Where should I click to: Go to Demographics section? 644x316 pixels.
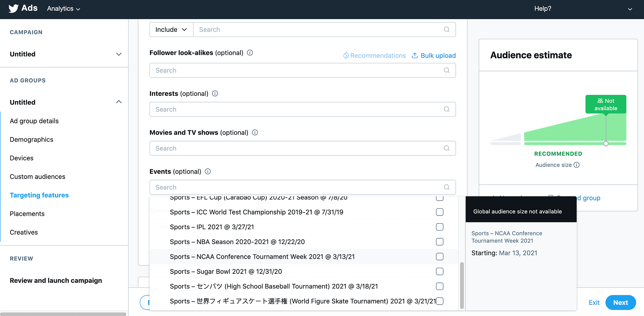(x=32, y=139)
